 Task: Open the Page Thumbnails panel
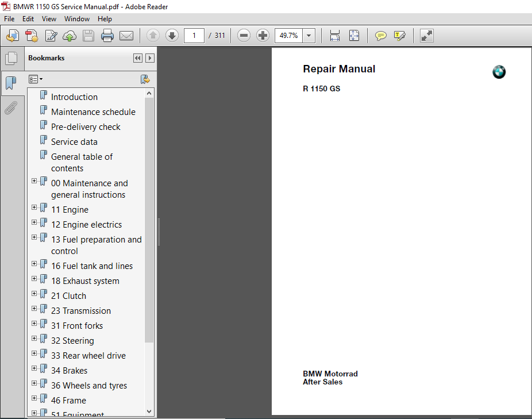click(11, 58)
